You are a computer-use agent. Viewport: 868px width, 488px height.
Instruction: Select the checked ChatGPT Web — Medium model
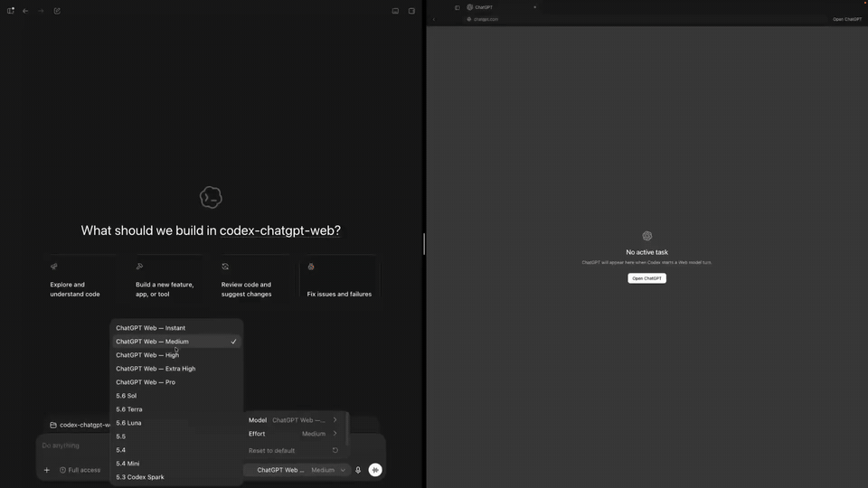pos(176,342)
